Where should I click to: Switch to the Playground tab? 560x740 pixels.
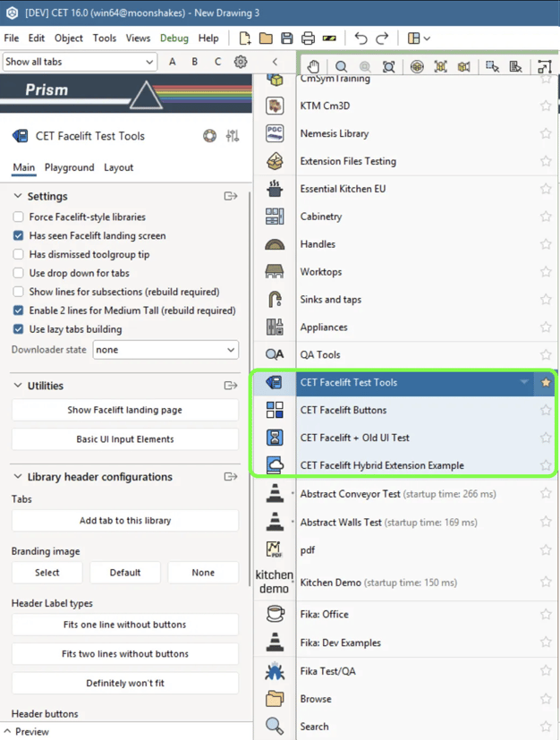[70, 167]
